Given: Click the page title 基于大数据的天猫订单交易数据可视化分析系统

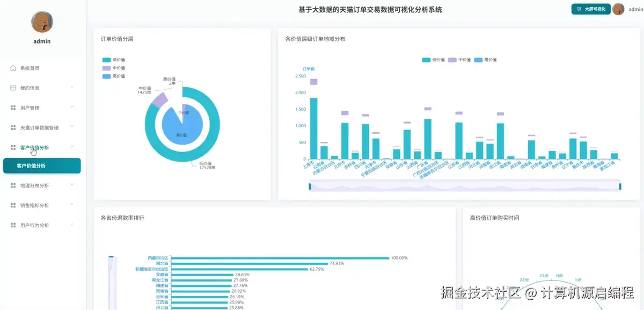Looking at the screenshot, I should [x=370, y=9].
